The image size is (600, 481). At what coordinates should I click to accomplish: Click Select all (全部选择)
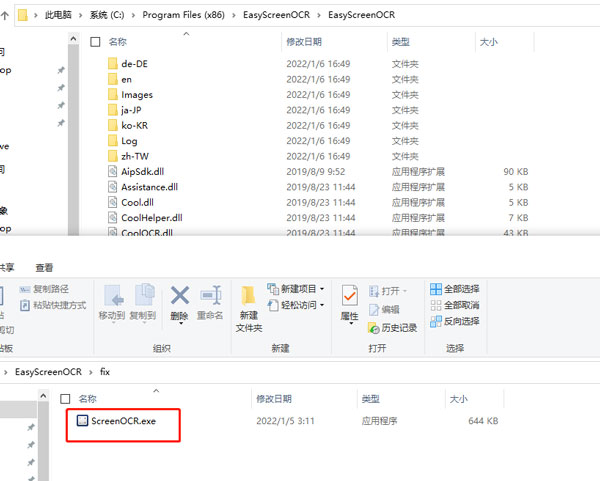pyautogui.click(x=455, y=289)
